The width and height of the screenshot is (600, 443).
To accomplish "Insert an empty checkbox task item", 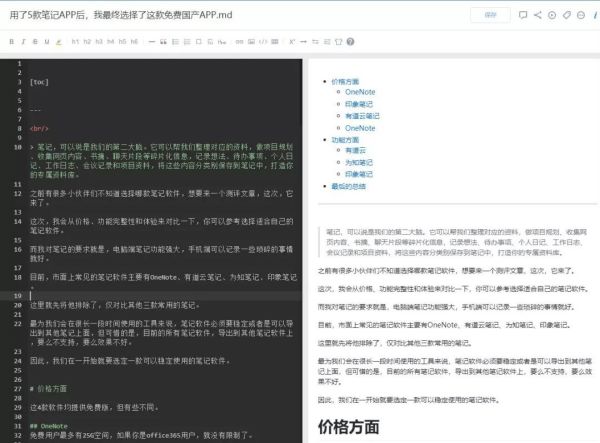I will click(x=199, y=42).
